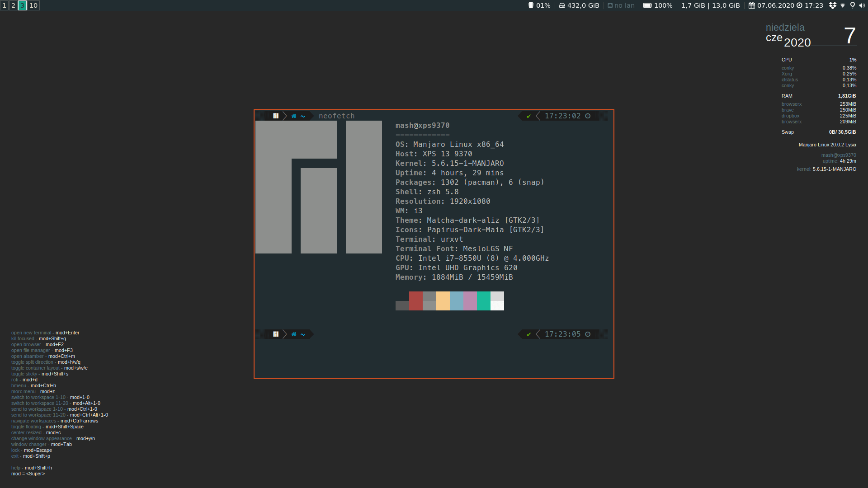
Task: Click 'niedziela' weekday in conky widget
Action: [x=785, y=28]
